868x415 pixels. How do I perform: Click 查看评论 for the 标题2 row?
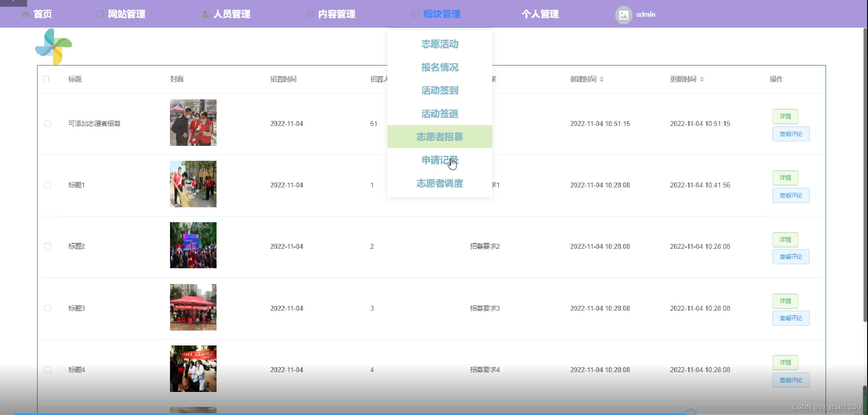791,256
